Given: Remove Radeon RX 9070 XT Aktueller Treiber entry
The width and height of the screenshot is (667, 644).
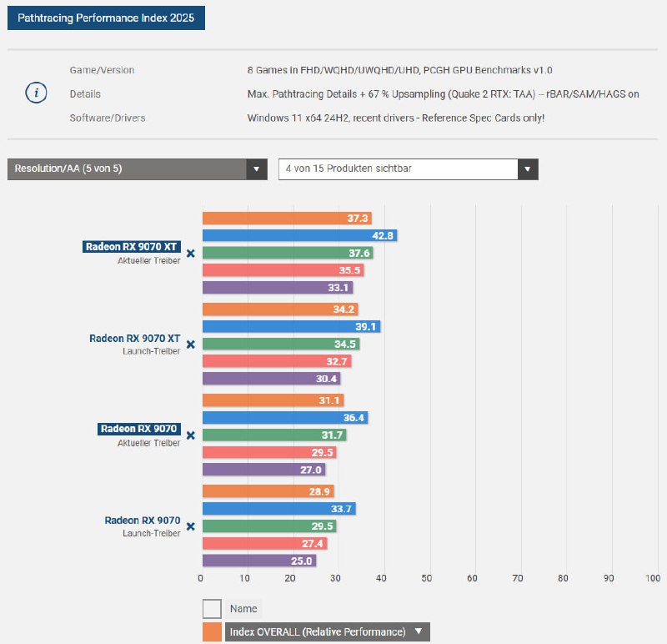Looking at the screenshot, I should [x=191, y=254].
